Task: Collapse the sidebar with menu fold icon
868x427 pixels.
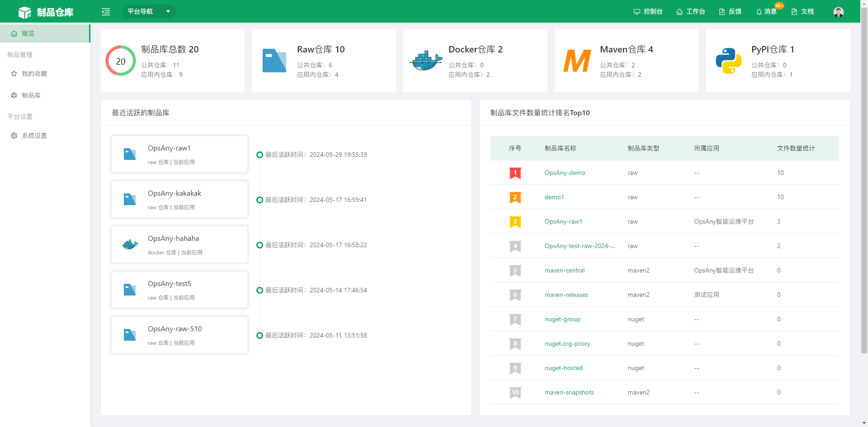Action: point(106,12)
